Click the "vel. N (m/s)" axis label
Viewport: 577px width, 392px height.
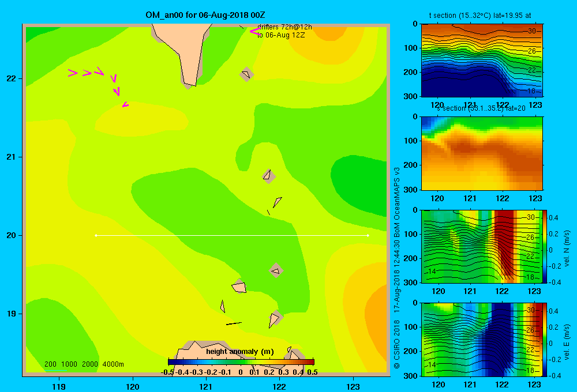[567, 248]
